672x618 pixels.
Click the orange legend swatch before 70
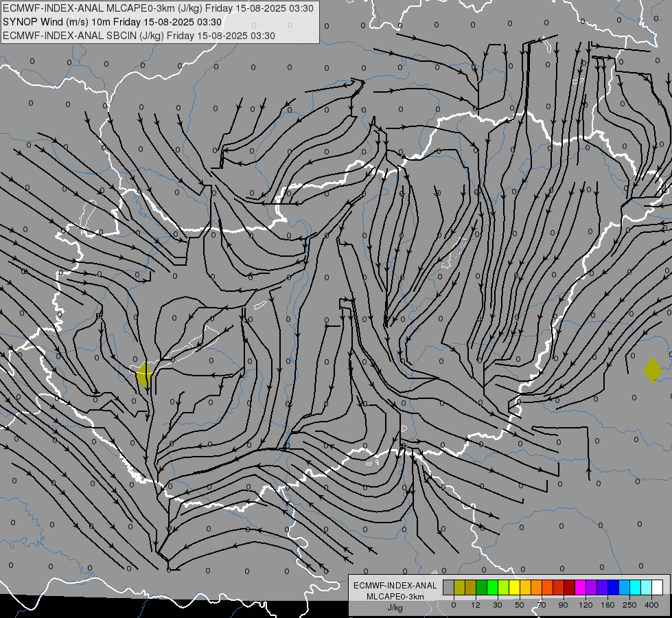(537, 587)
